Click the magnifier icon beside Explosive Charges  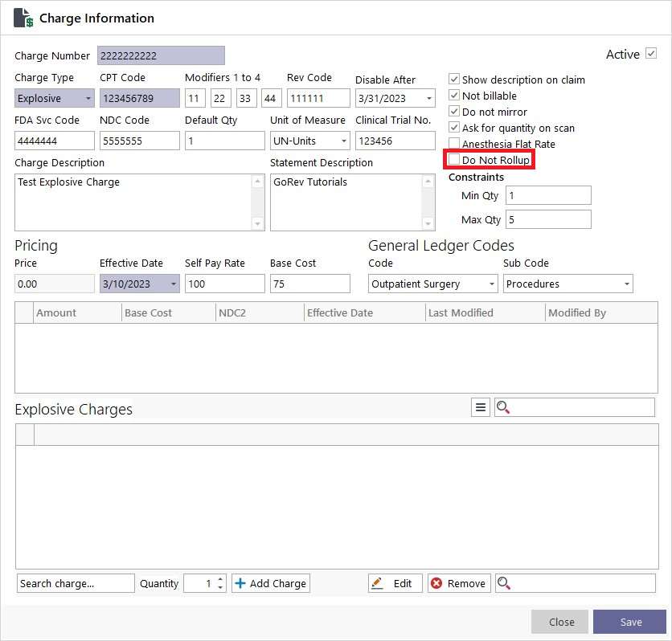click(x=502, y=407)
